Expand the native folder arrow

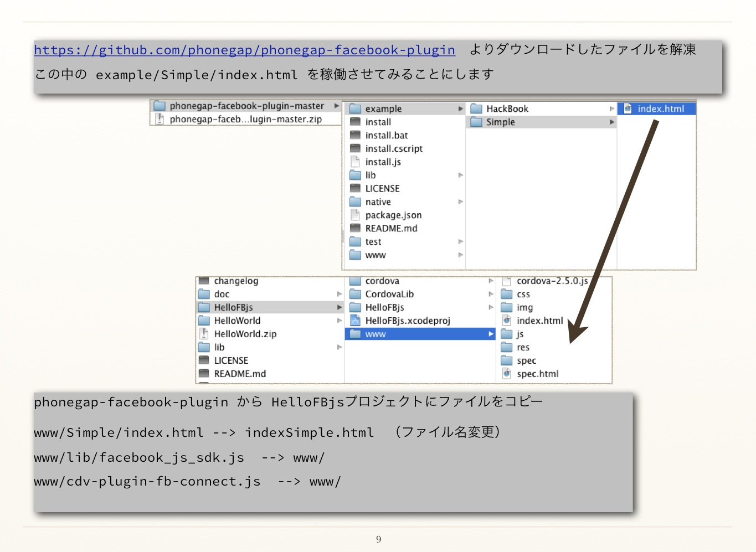tap(460, 202)
